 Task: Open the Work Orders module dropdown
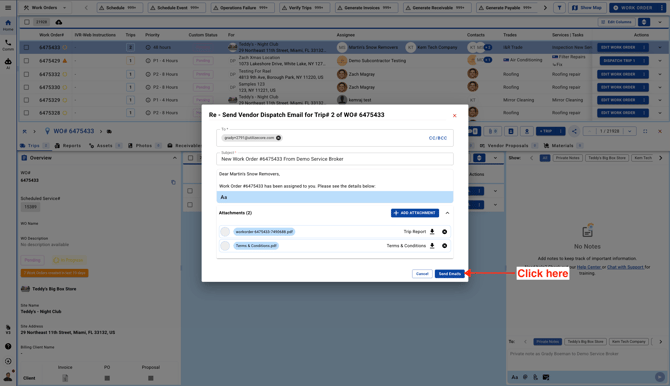[45, 8]
